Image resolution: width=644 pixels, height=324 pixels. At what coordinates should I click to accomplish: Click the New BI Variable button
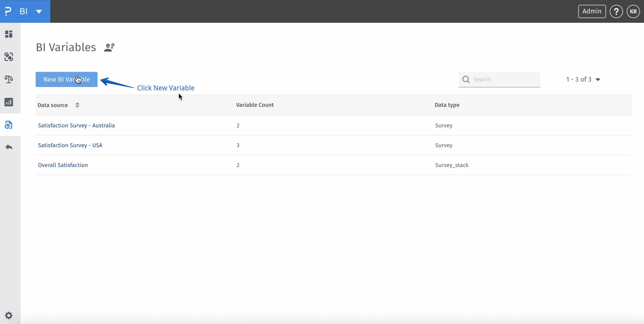click(x=67, y=79)
